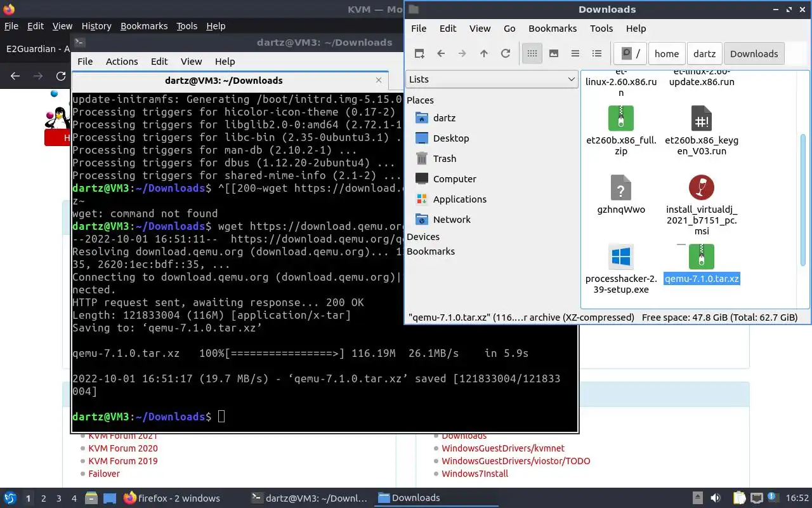Screen dimensions: 812x508
Task: Open KVM Forum 2020 link
Action: point(123,448)
